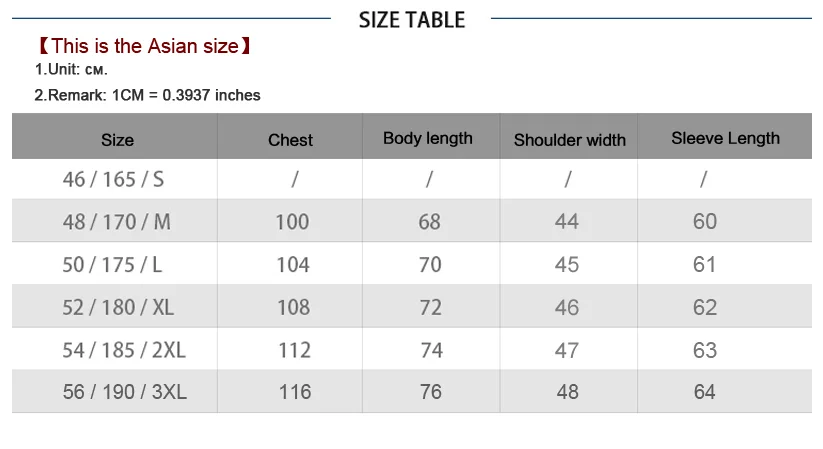Select the Chest column header
The height and width of the screenshot is (449, 823).
(x=290, y=140)
